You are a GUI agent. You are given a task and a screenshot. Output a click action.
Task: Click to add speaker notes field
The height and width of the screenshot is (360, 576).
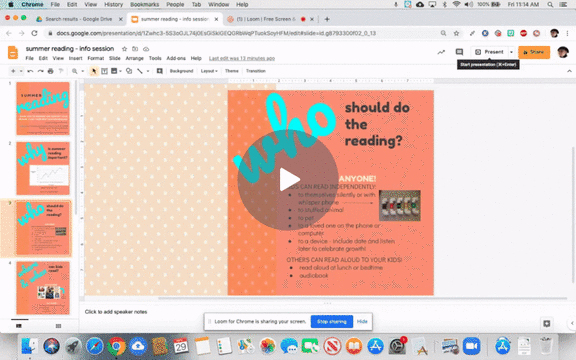tap(116, 312)
